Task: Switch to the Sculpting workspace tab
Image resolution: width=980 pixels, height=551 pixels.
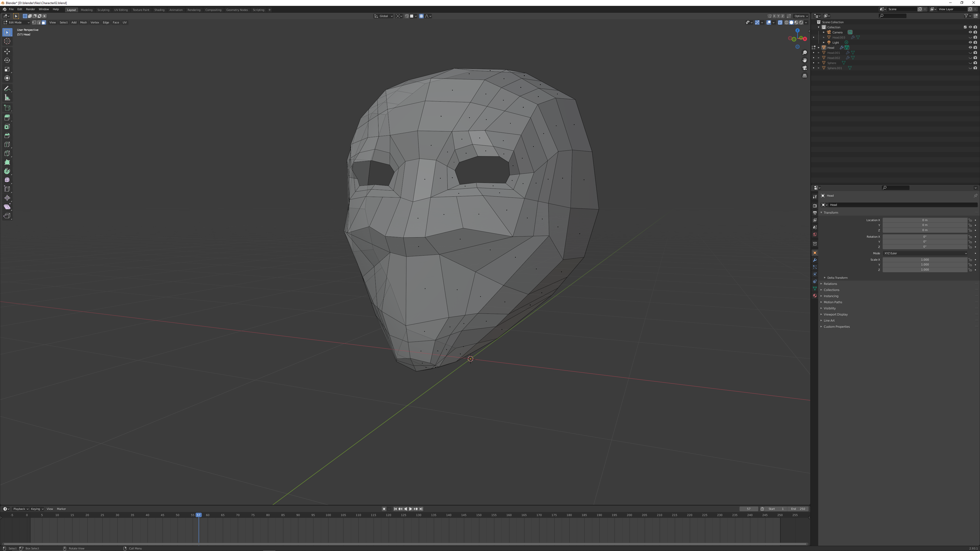Action: [x=103, y=10]
